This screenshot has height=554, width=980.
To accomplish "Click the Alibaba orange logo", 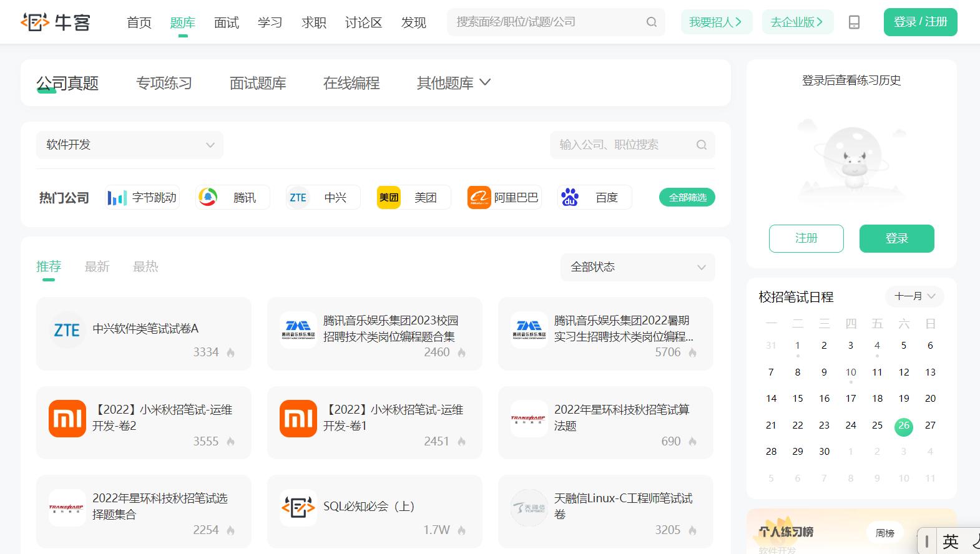I will [x=479, y=197].
